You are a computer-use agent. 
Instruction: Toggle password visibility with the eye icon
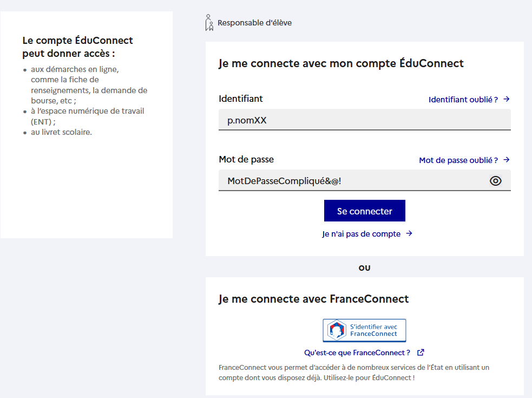coord(496,181)
